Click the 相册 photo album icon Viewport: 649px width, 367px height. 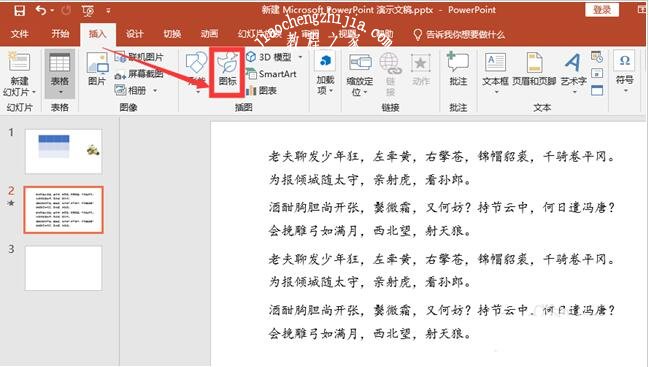[120, 90]
